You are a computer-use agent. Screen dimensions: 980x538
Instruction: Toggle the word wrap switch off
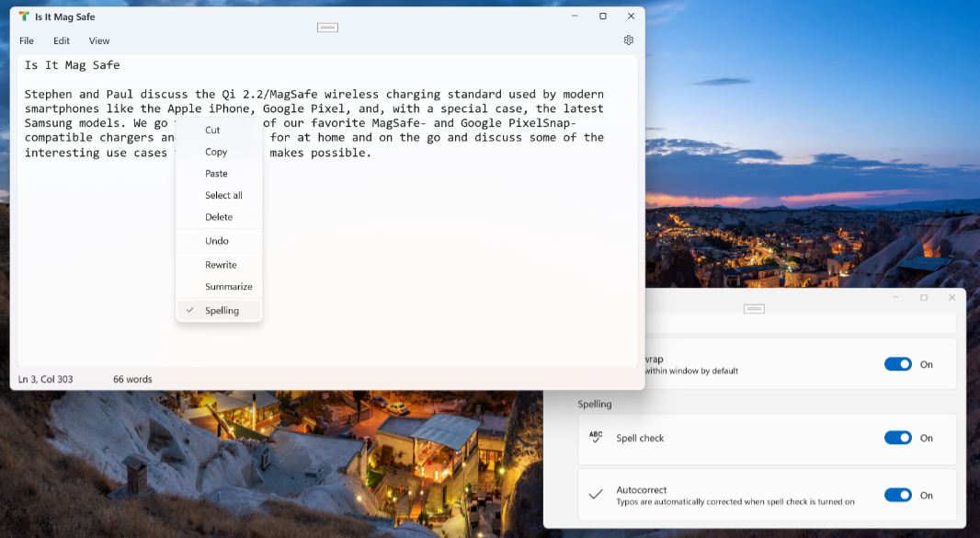click(898, 364)
